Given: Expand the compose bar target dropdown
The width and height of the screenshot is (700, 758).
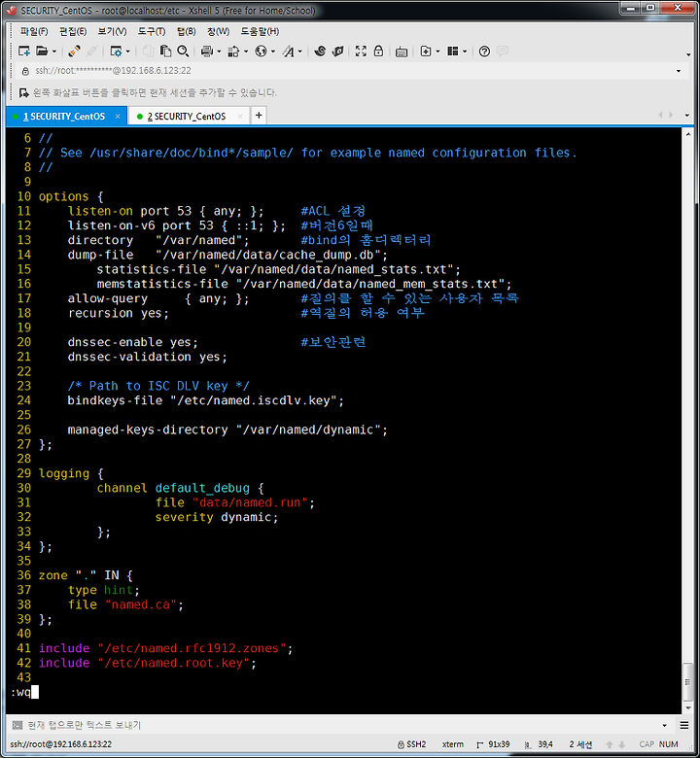Looking at the screenshot, I should click(665, 725).
